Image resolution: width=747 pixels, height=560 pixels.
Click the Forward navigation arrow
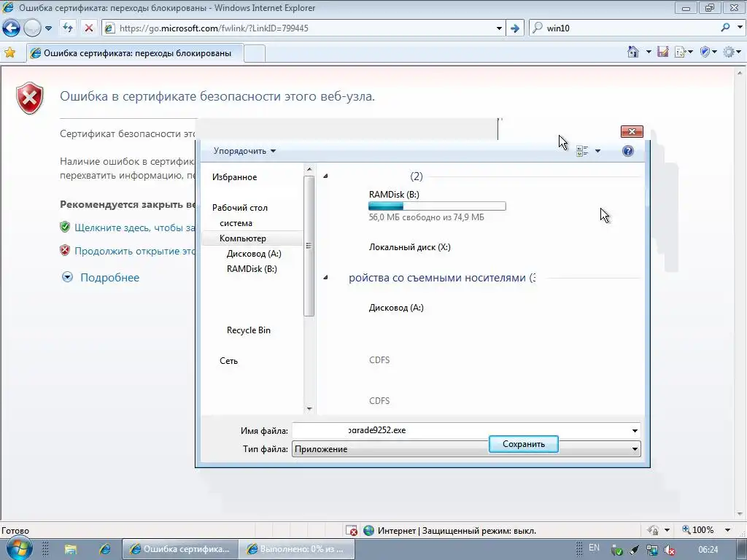click(32, 28)
